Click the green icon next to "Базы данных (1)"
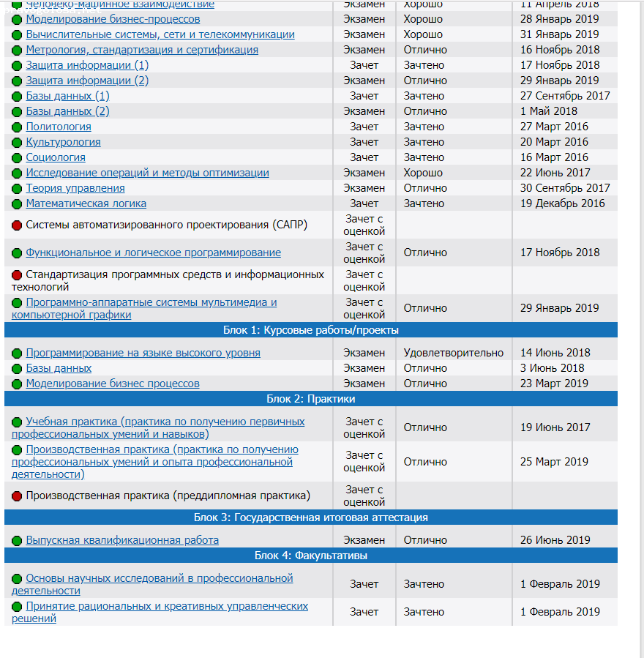The width and height of the screenshot is (644, 658). (16, 96)
